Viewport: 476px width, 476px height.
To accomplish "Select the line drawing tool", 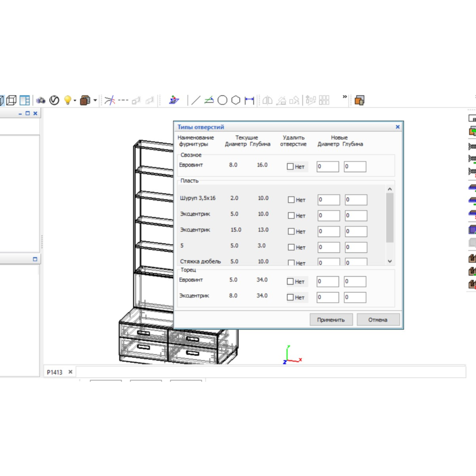I will pos(196,100).
